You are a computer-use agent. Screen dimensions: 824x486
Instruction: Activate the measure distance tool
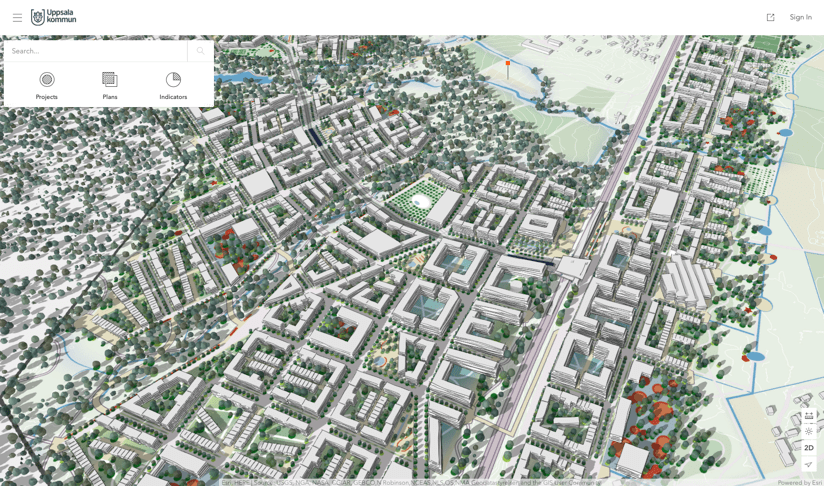coord(809,416)
